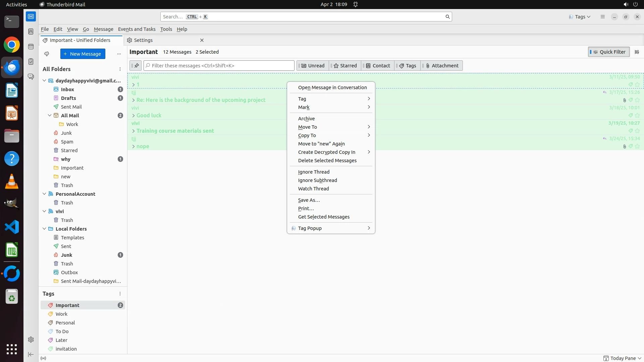Screen dimensions: 644x362
Task: Open the Tasks sidebar icon
Action: (31, 62)
